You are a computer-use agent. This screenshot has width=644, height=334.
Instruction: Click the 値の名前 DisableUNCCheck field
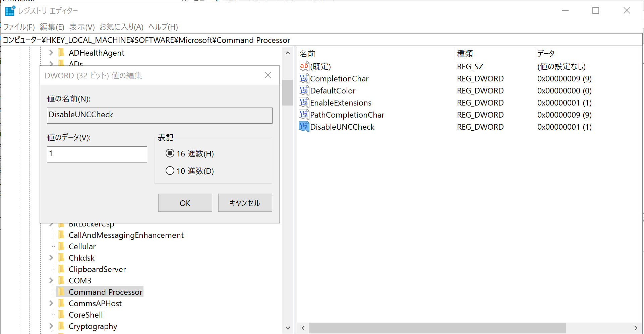pyautogui.click(x=160, y=116)
